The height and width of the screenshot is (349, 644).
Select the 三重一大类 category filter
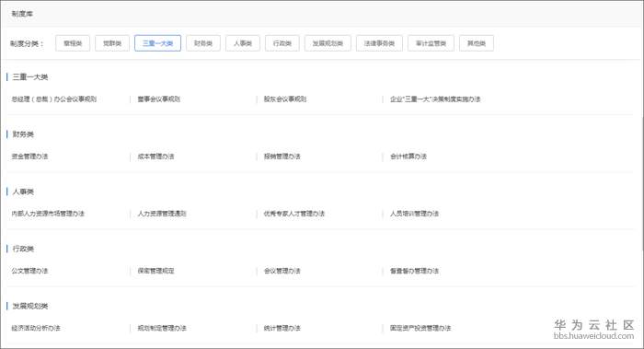click(157, 43)
